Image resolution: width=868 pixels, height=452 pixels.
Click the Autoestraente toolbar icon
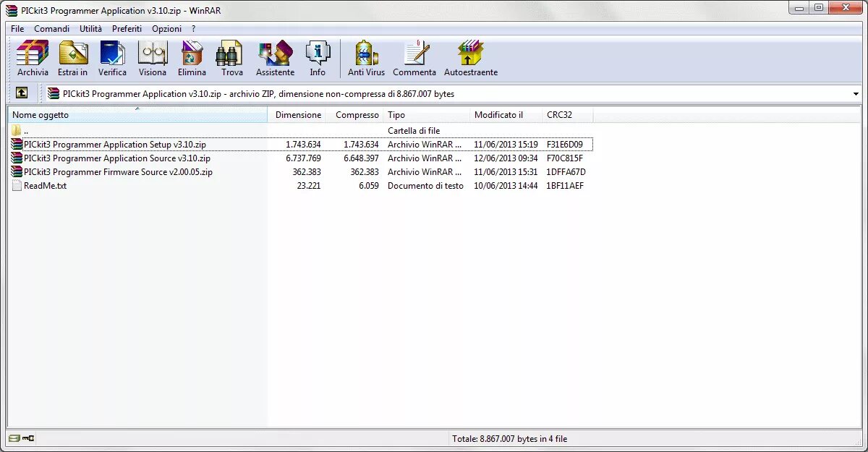pyautogui.click(x=471, y=59)
